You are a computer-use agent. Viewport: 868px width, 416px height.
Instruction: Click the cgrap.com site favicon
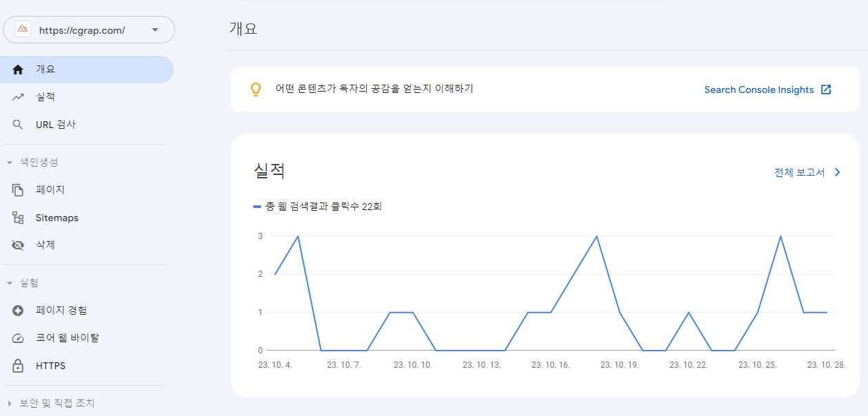coord(22,29)
